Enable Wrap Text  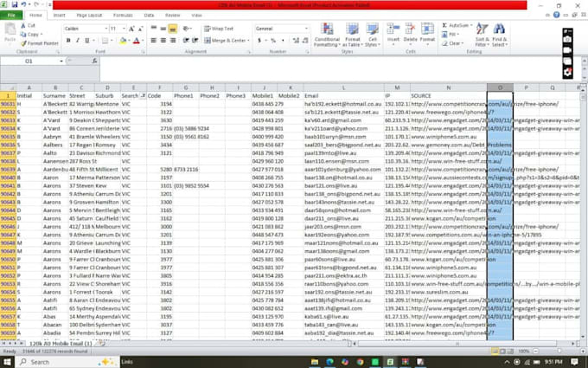tap(219, 29)
